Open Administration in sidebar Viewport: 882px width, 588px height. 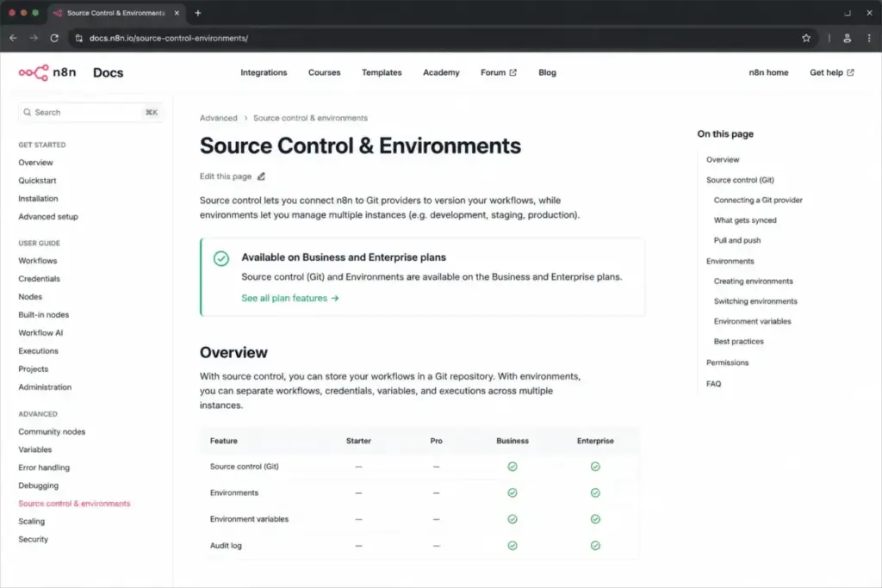45,387
